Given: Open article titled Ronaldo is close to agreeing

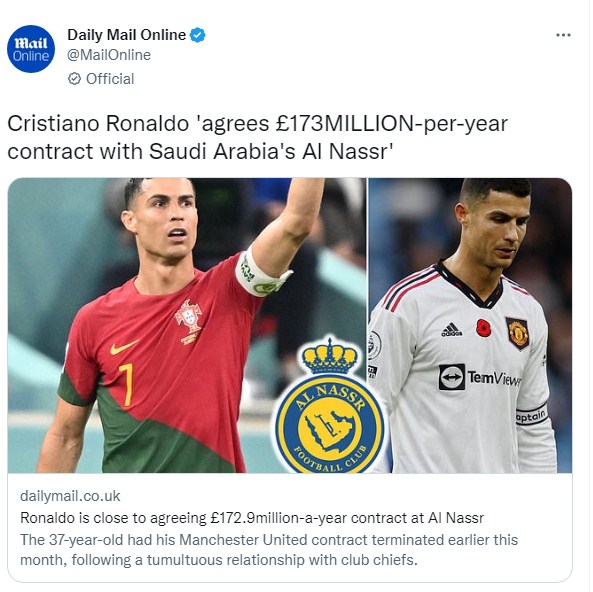Looking at the screenshot, I should pyautogui.click(x=252, y=518).
